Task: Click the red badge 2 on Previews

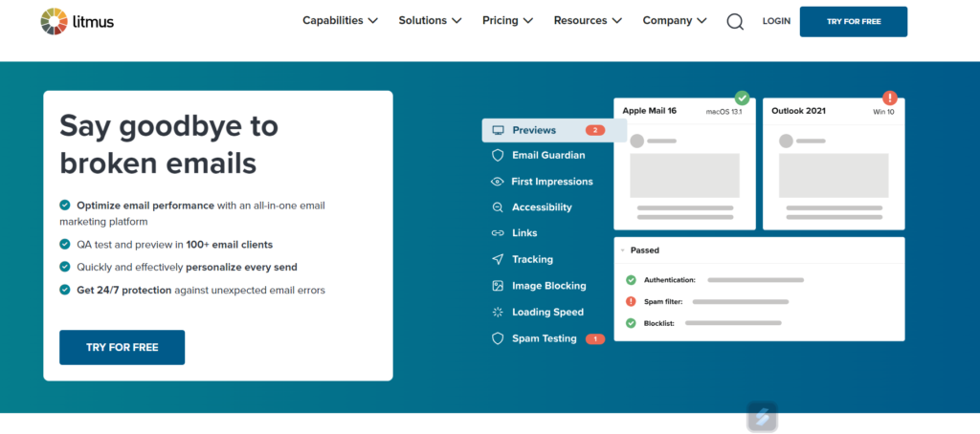Action: click(595, 131)
